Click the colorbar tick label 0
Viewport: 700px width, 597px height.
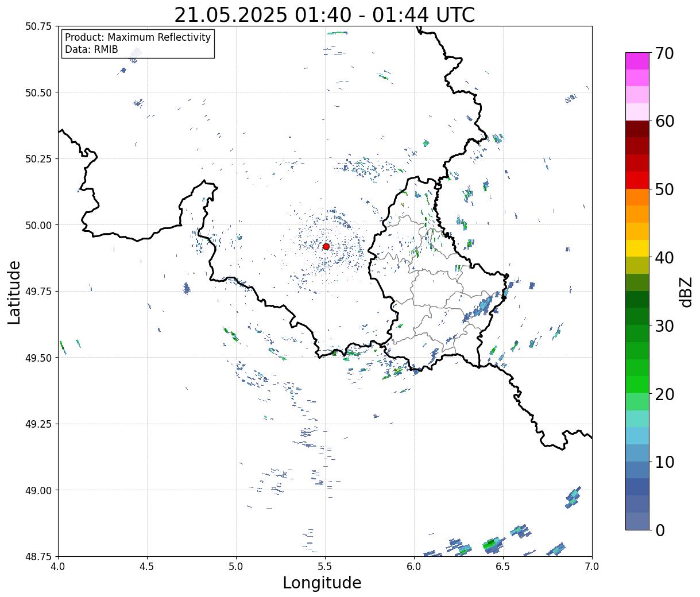[660, 530]
